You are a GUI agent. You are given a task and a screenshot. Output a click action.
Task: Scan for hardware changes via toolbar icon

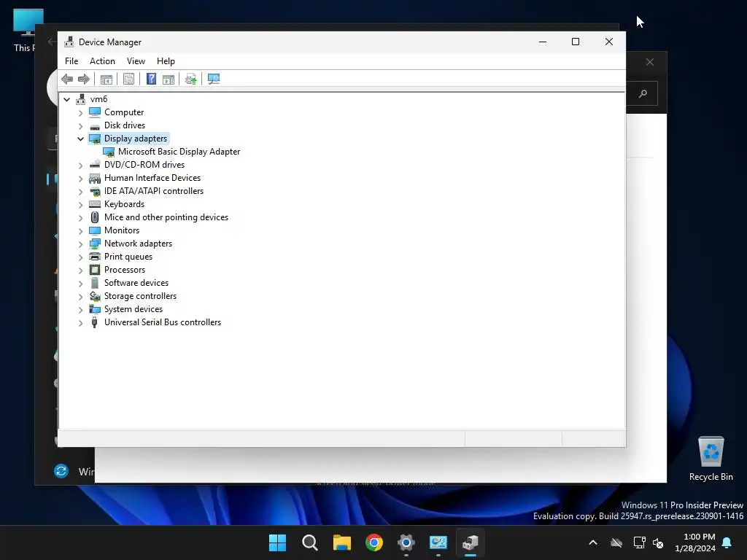coord(214,79)
